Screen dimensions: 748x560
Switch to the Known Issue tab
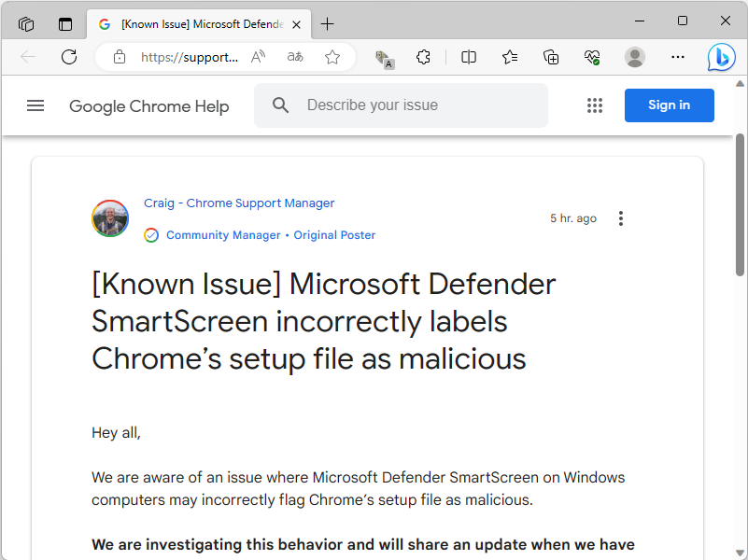(191, 23)
